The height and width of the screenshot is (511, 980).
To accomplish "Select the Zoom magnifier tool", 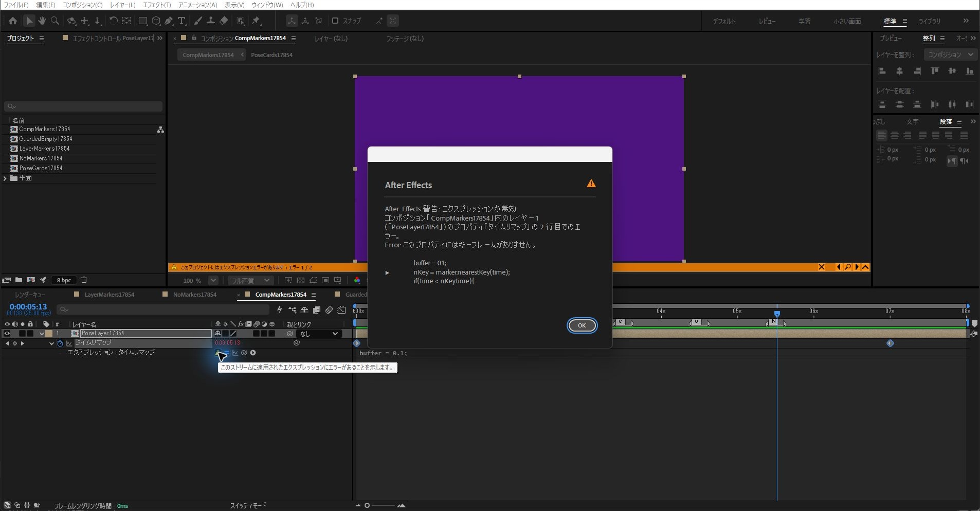I will click(x=55, y=21).
